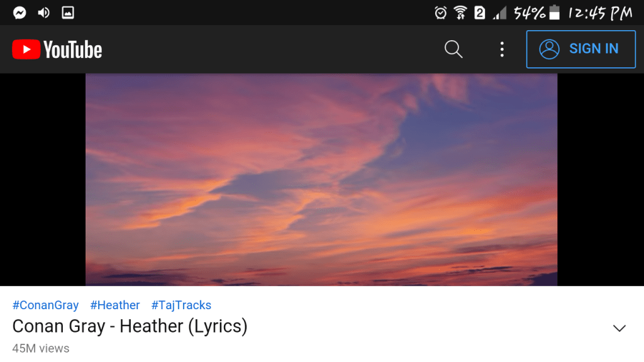Tap the Messenger notification icon in status bar
Viewport: 644px width, 362px height.
pos(19,13)
